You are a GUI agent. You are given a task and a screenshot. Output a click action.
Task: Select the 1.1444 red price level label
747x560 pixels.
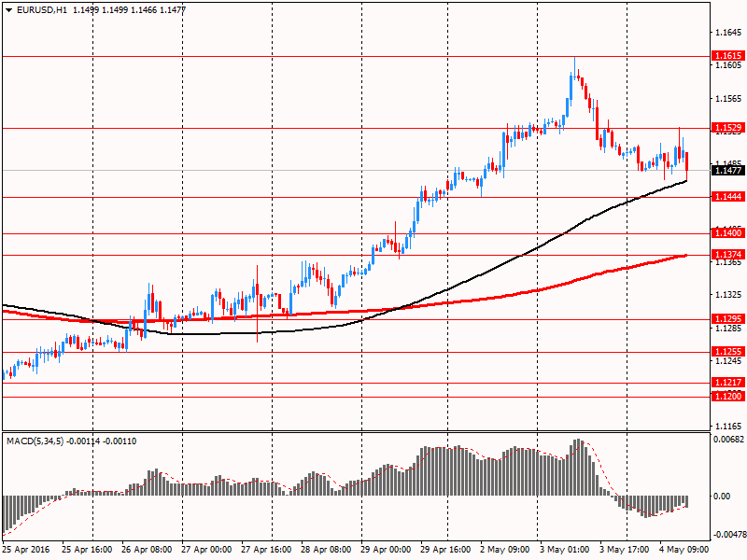728,197
